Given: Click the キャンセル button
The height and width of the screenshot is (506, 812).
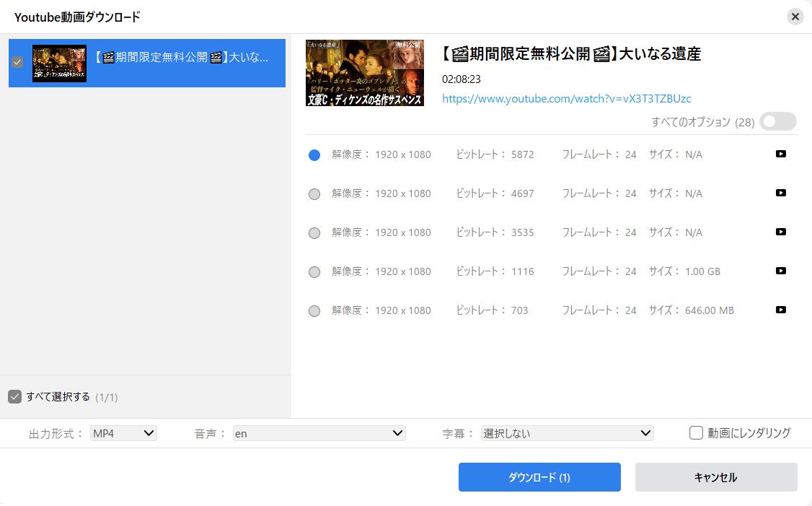Looking at the screenshot, I should 715,477.
